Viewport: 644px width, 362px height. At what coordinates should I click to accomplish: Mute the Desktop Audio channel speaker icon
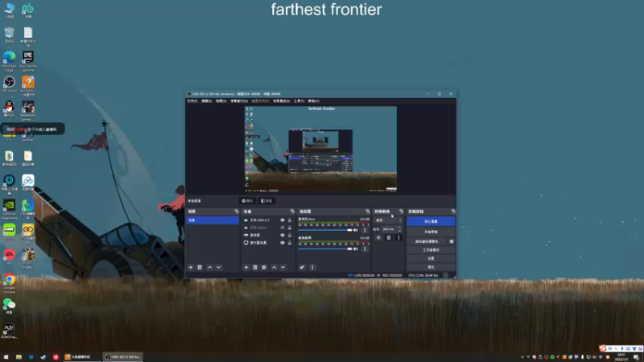(x=356, y=249)
